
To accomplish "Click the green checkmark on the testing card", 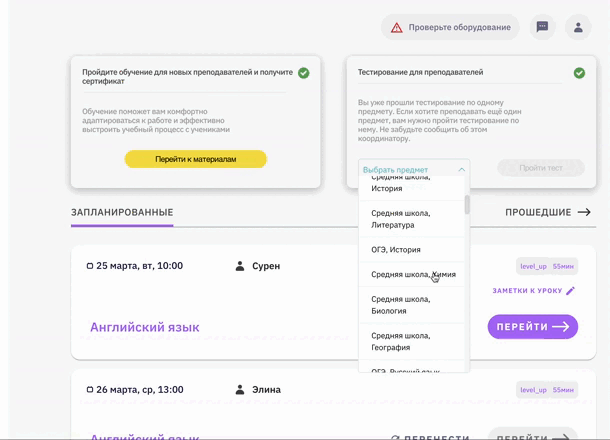I will 579,73.
